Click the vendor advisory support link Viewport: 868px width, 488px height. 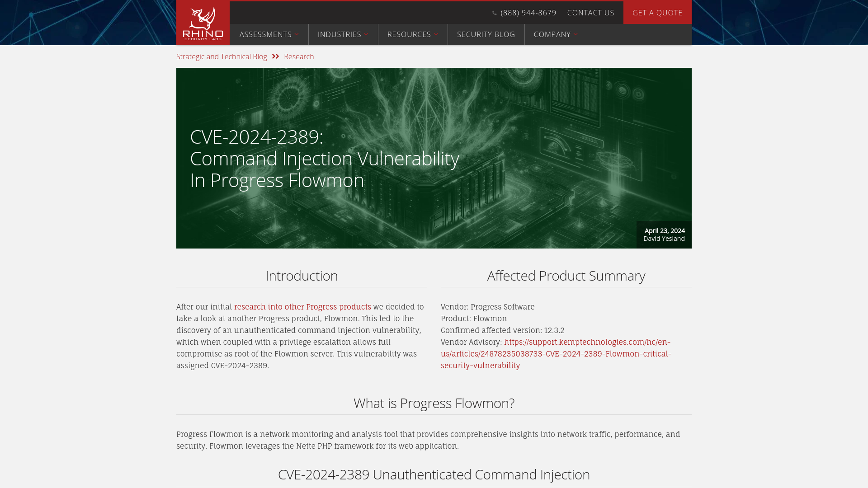coord(556,353)
